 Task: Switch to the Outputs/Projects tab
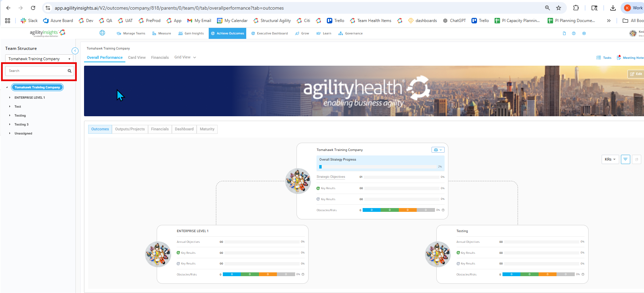tap(130, 129)
